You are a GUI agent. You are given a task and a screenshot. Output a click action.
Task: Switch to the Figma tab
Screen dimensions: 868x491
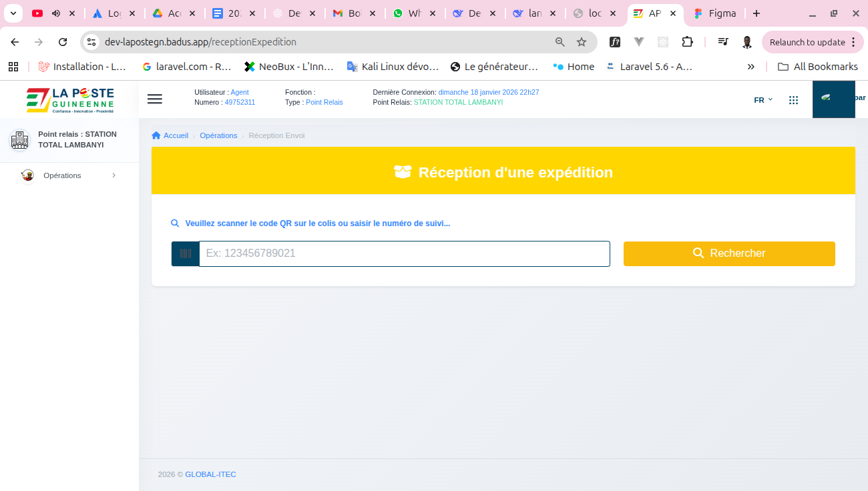[717, 13]
